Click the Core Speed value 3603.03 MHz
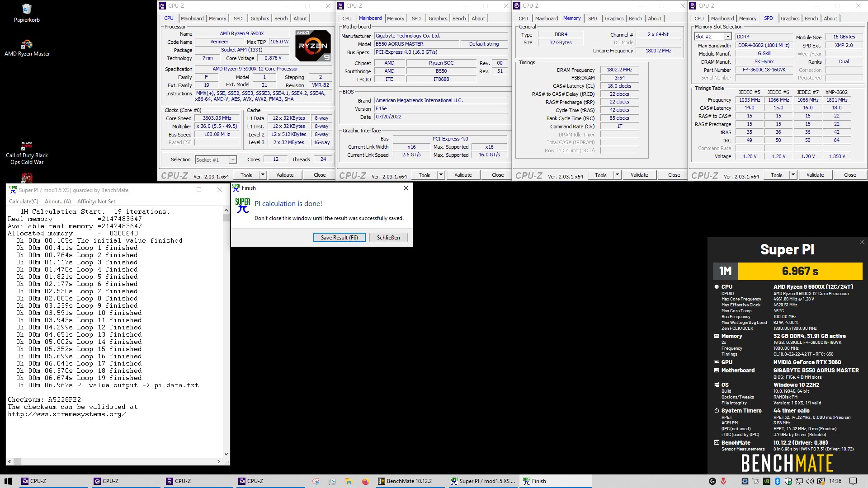The width and height of the screenshot is (868, 488). (217, 118)
